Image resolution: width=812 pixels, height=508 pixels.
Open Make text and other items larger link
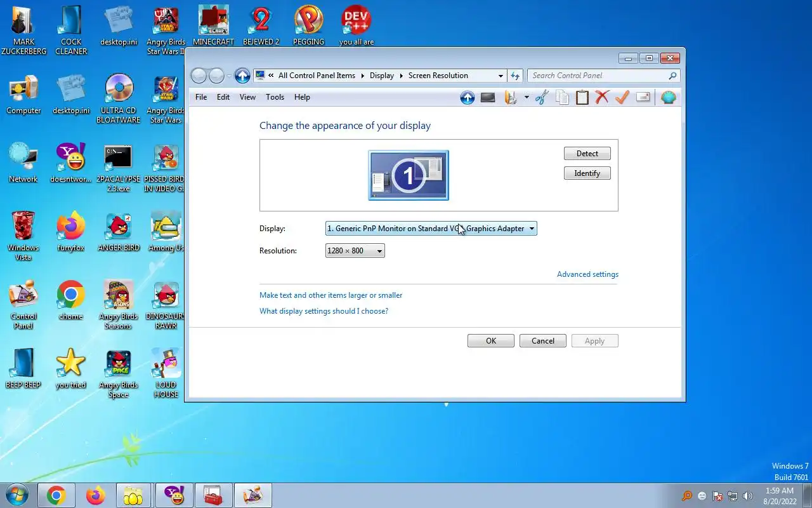click(331, 295)
